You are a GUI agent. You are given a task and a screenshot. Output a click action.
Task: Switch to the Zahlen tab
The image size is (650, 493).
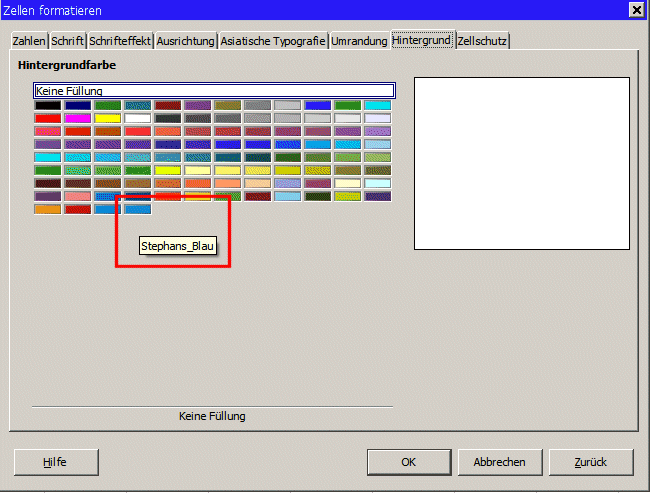tap(30, 41)
